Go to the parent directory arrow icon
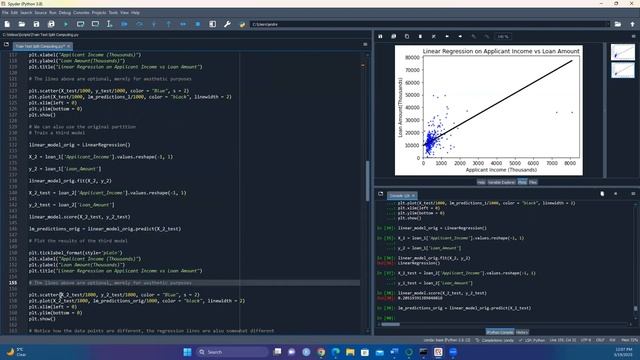640x360 pixels. tap(633, 24)
